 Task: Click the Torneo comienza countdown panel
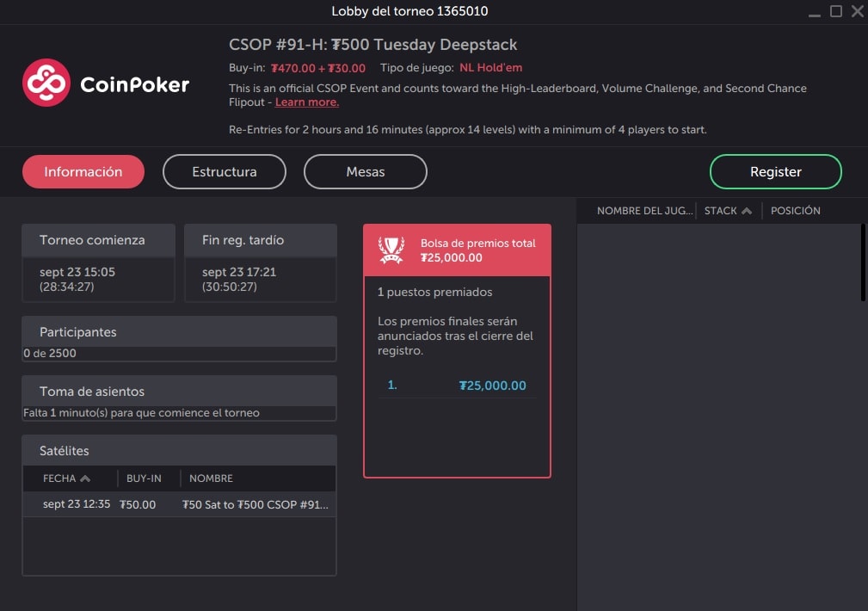pos(98,262)
